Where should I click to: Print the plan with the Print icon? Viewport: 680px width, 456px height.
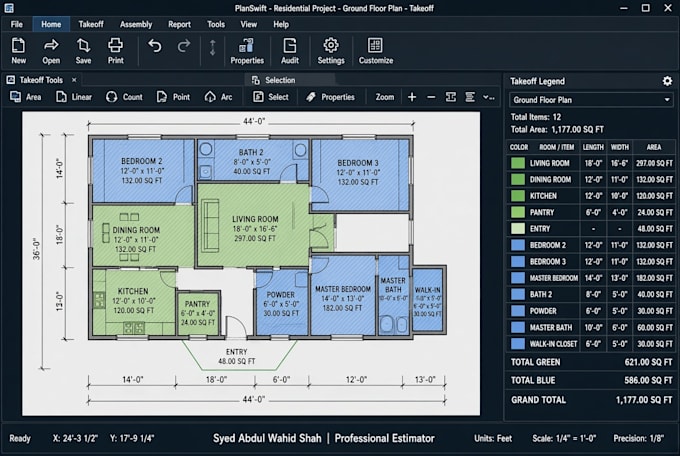(115, 46)
